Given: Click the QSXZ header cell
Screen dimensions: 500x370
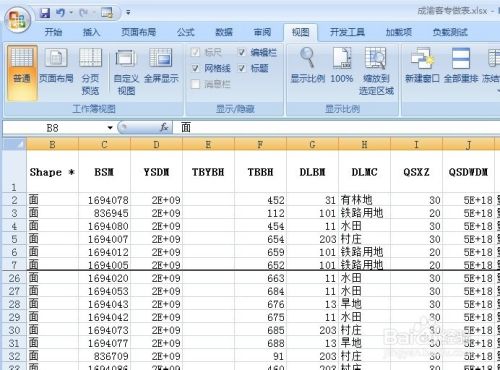Looking at the screenshot, I should [x=416, y=172].
